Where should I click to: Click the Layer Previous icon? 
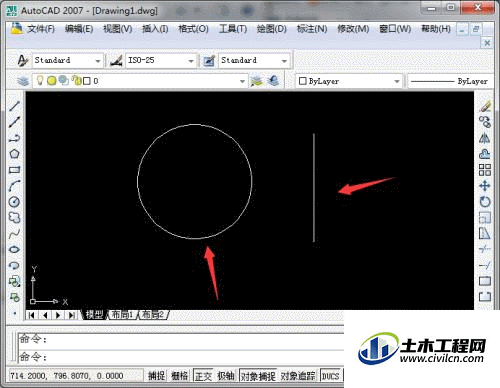pos(273,81)
